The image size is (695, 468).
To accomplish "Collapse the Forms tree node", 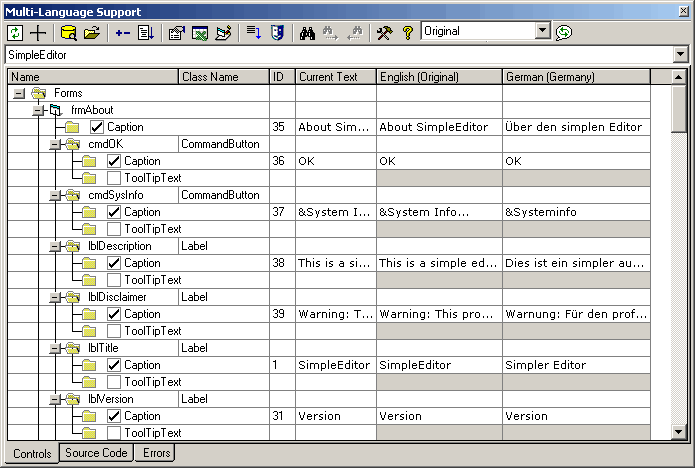I will click(17, 93).
